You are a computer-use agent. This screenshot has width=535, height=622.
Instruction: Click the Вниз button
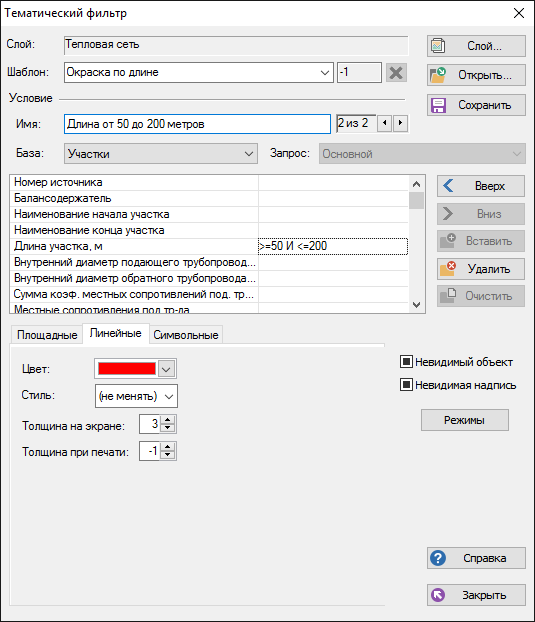click(x=481, y=214)
